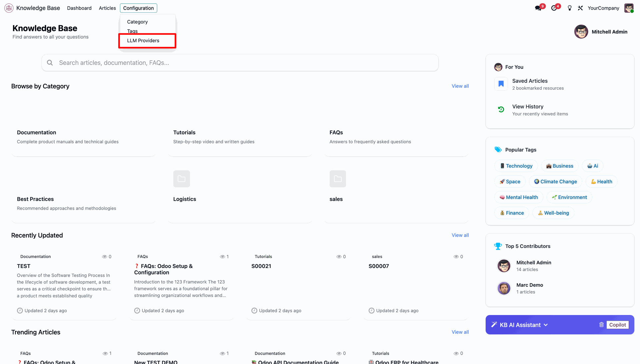Open the Logistics category folder icon
This screenshot has height=364, width=640.
coord(182,179)
